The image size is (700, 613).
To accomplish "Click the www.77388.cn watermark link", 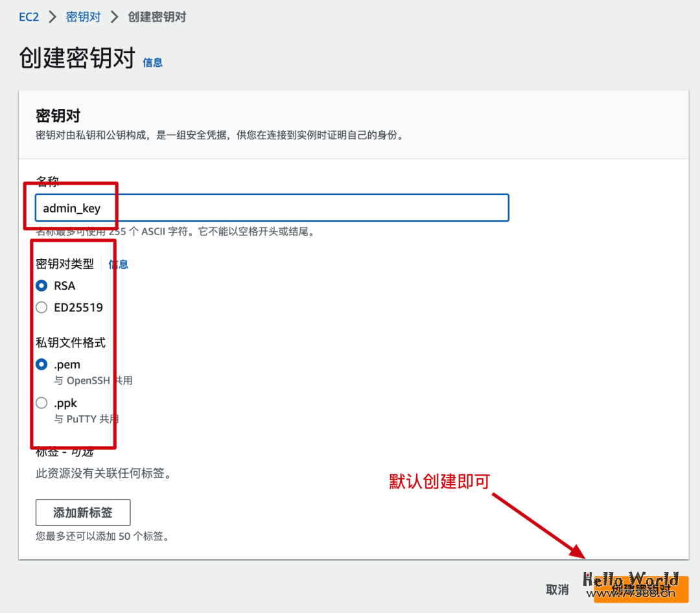I will [630, 592].
